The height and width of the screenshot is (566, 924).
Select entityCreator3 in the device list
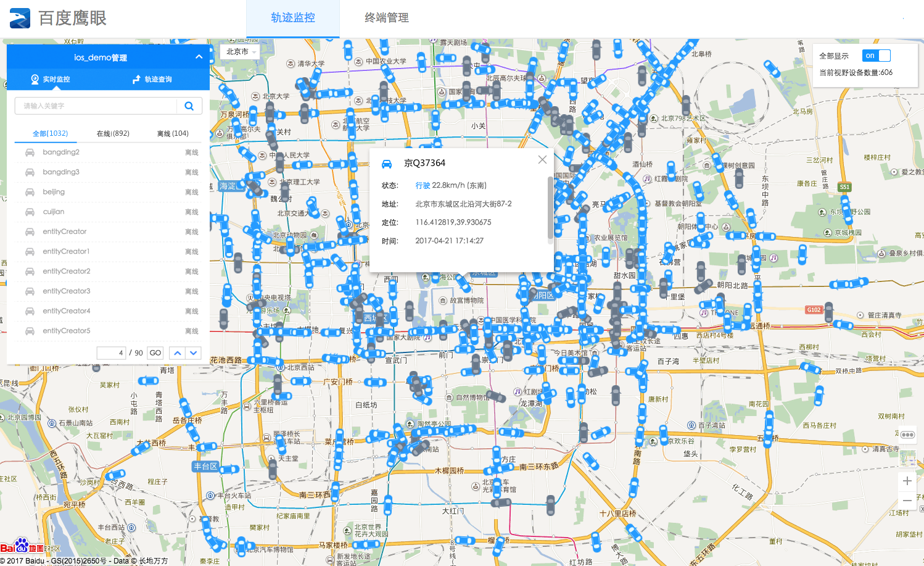pos(66,291)
